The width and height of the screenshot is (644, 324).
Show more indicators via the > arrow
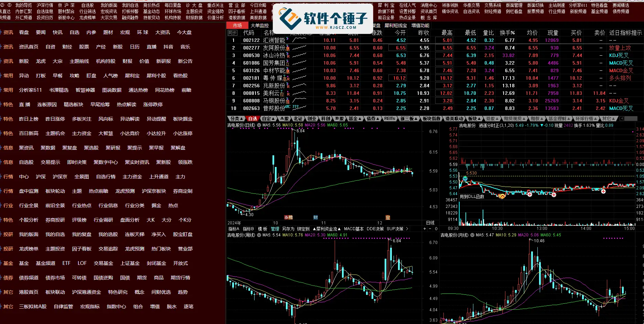pos(407,229)
